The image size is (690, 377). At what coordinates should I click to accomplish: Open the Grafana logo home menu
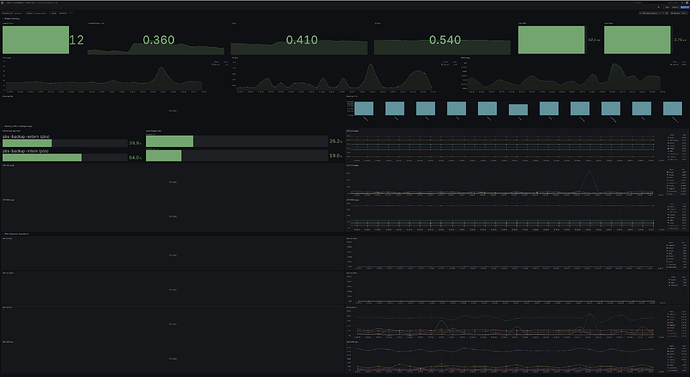3,3
